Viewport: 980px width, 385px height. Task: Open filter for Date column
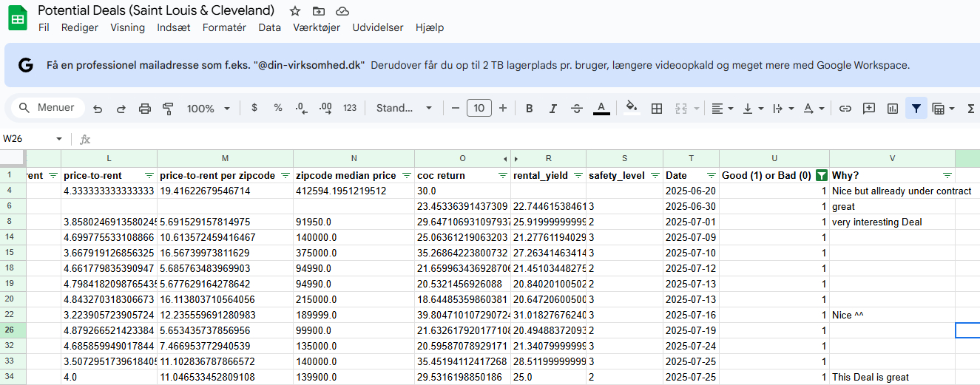(x=712, y=176)
